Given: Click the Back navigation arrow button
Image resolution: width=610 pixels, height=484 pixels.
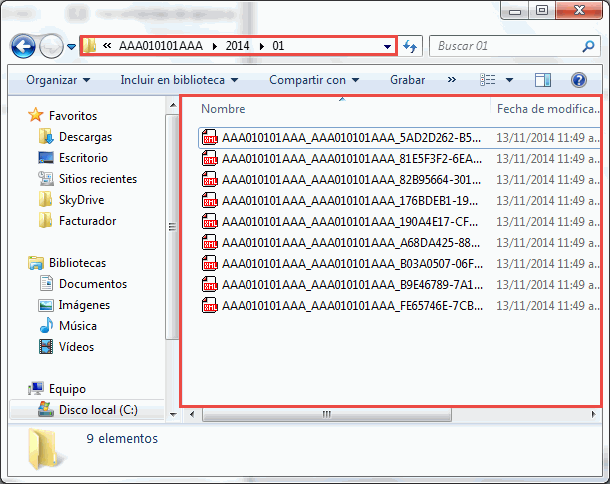Looking at the screenshot, I should 24,46.
